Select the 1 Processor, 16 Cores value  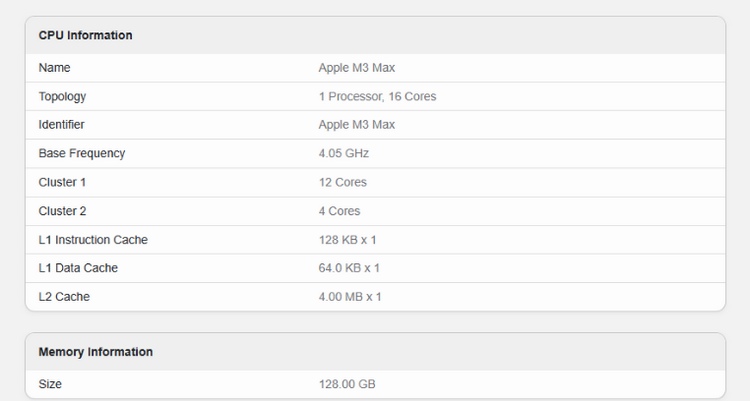[x=377, y=97]
